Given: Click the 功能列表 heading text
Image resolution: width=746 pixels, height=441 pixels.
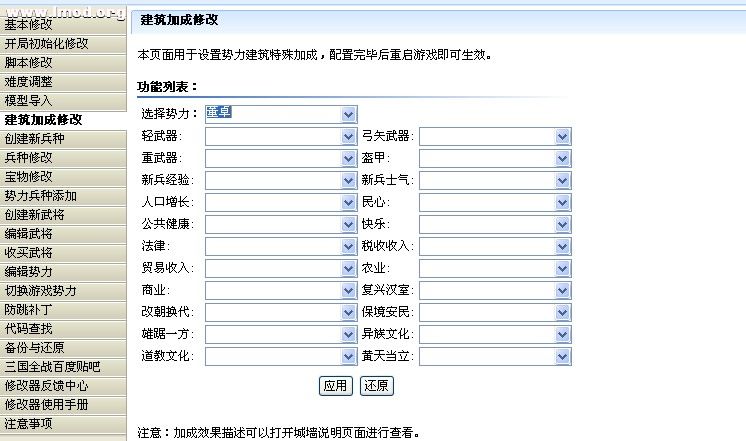Looking at the screenshot, I should pos(167,87).
